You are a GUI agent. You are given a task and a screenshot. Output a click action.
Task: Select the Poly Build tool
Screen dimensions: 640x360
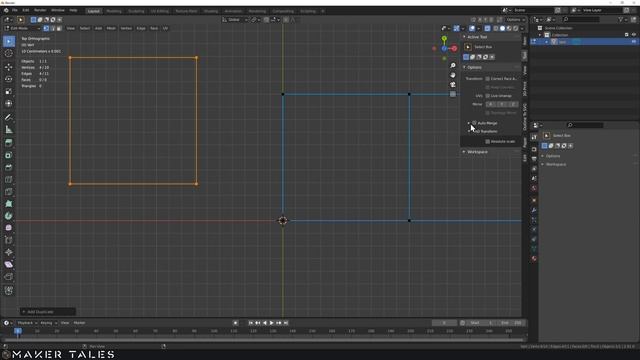(x=9, y=204)
